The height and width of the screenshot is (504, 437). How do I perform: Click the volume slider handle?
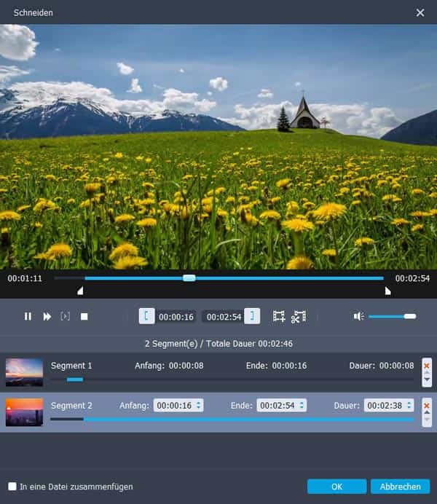pyautogui.click(x=410, y=316)
